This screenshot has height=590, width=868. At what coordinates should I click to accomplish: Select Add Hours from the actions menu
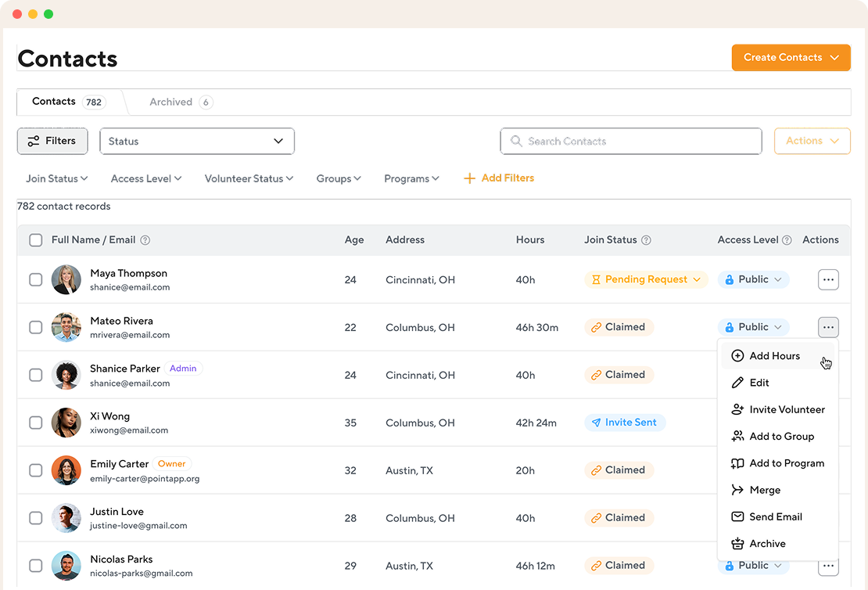777,356
